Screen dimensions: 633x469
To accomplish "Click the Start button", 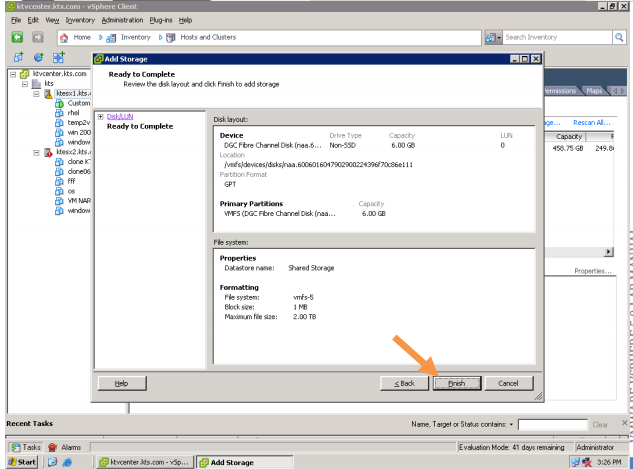I will tap(22, 462).
